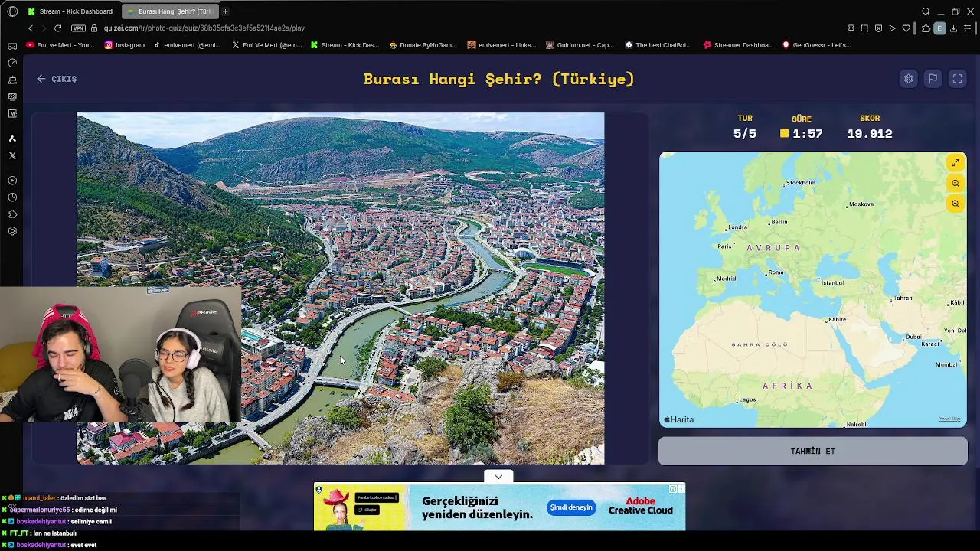Image resolution: width=980 pixels, height=551 pixels.
Task: Zoom out on the map
Action: point(955,204)
